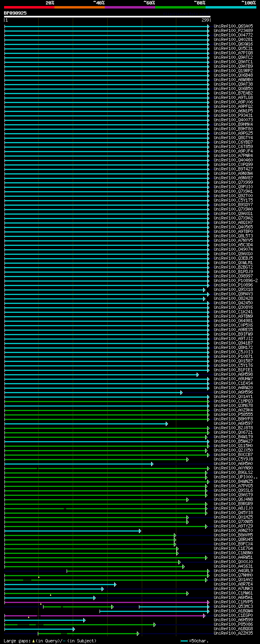260x644 pixels.
Task: Click the cyan ~100% legend color segment
Action: 231,7
